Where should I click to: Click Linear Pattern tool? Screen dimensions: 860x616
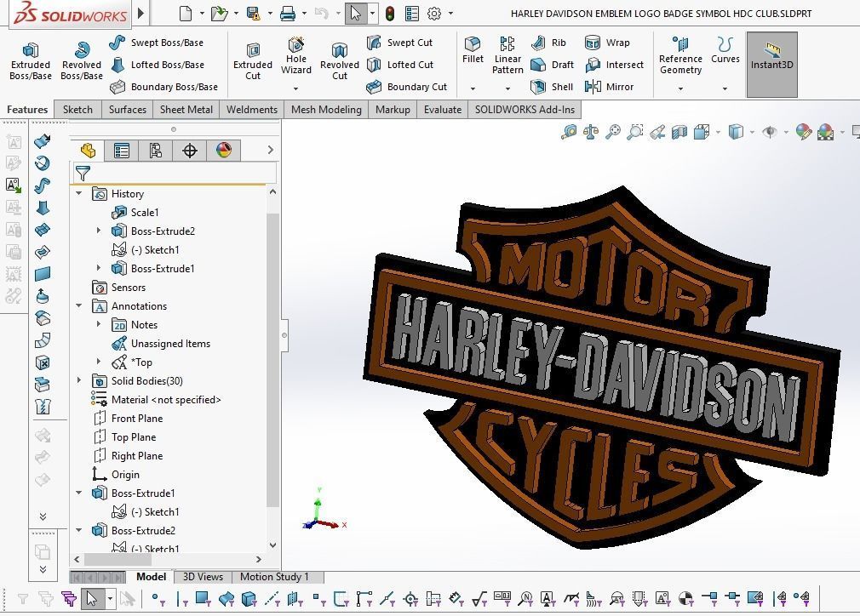(507, 56)
